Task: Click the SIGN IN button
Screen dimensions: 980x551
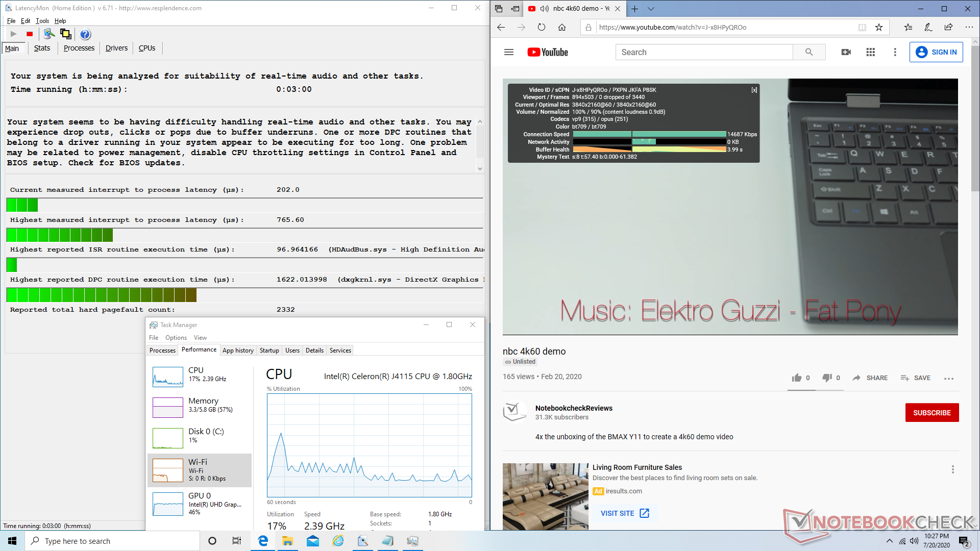Action: pos(936,52)
